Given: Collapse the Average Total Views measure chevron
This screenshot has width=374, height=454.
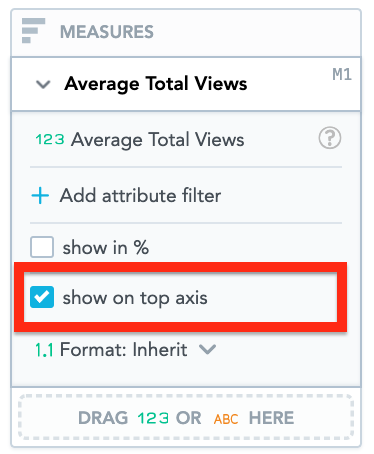Looking at the screenshot, I should (x=43, y=84).
